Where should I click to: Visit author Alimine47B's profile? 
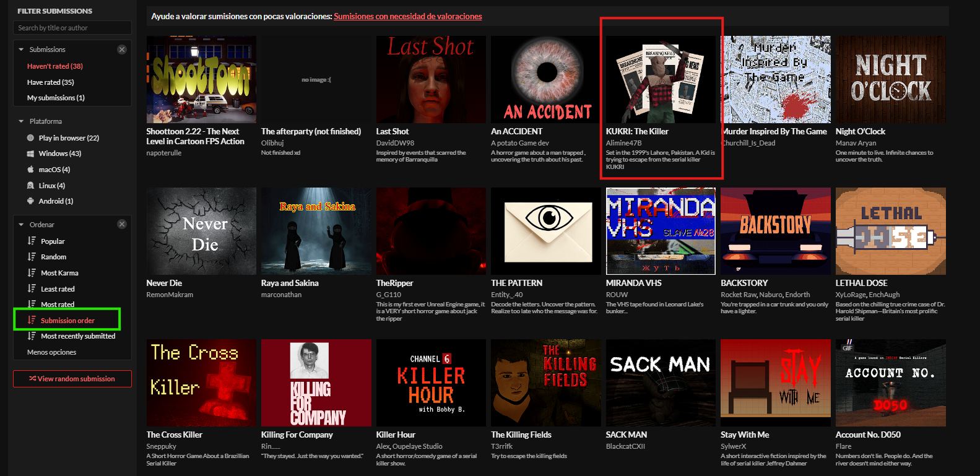[623, 143]
